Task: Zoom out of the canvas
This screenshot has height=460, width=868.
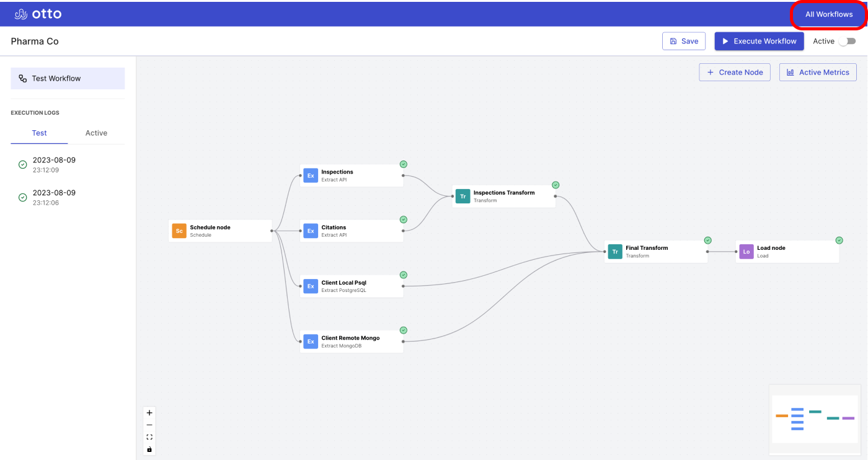Action: pos(149,425)
